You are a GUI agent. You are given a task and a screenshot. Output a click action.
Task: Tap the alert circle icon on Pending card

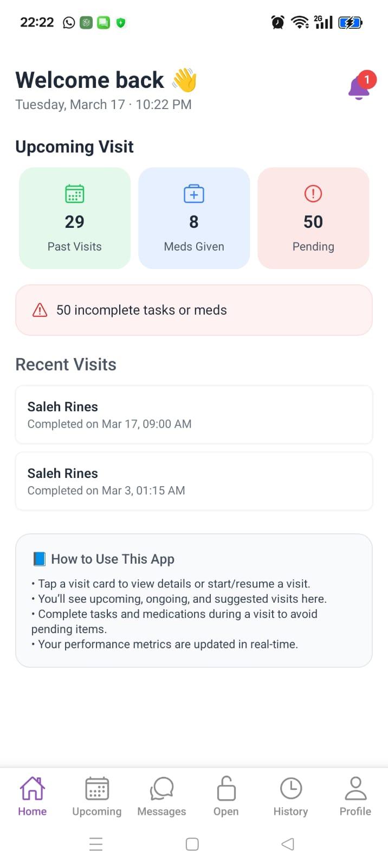point(313,193)
